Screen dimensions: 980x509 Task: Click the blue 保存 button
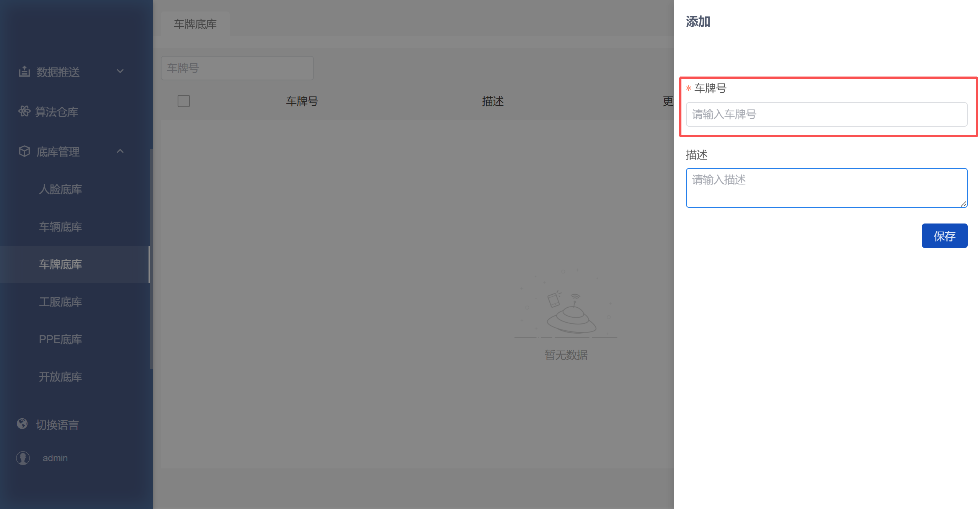944,236
